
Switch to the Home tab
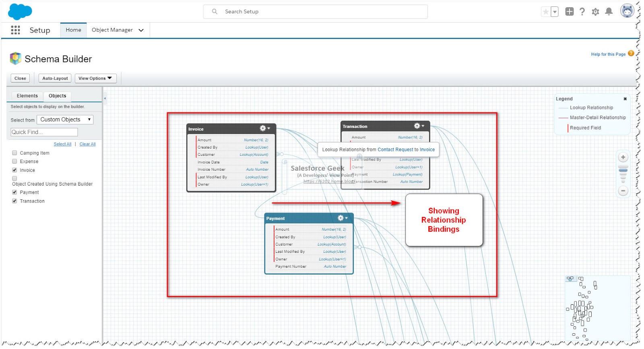point(73,30)
